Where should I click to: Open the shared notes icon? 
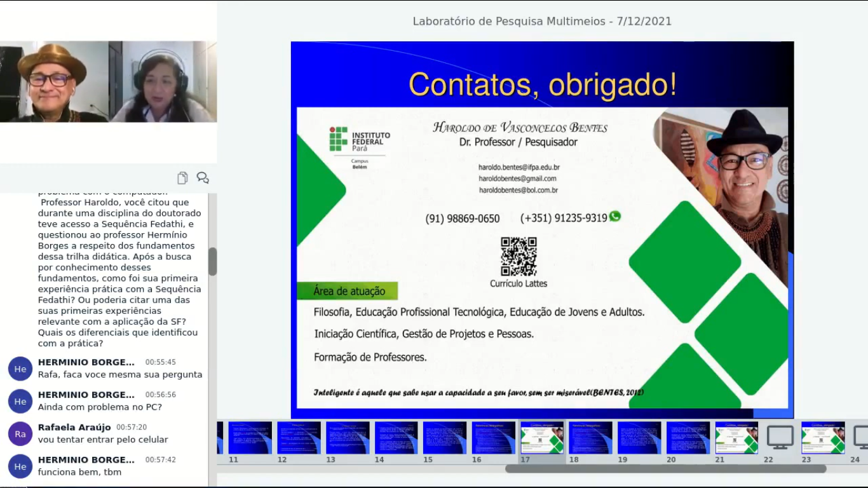point(182,178)
